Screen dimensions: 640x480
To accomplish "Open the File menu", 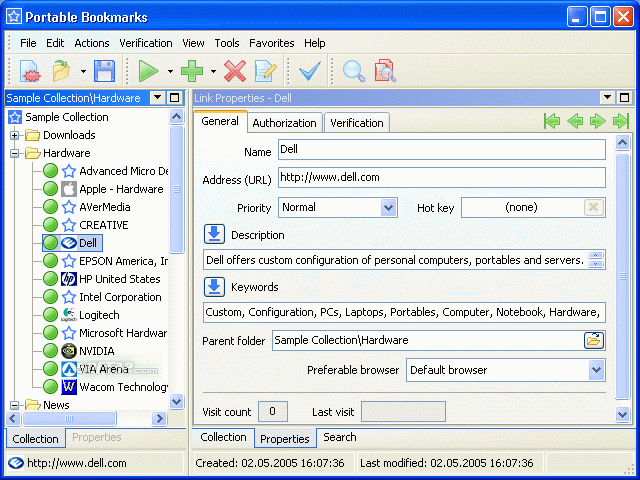I will (28, 43).
